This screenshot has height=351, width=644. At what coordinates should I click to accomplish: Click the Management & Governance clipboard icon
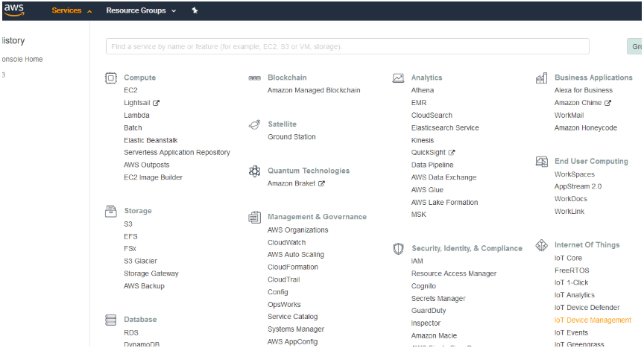click(x=255, y=217)
